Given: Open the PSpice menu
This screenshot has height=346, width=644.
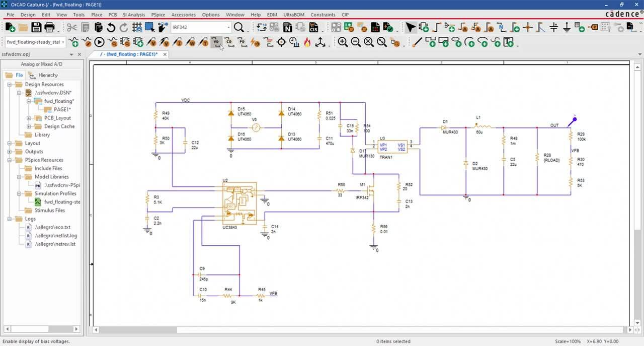Looking at the screenshot, I should pos(158,15).
